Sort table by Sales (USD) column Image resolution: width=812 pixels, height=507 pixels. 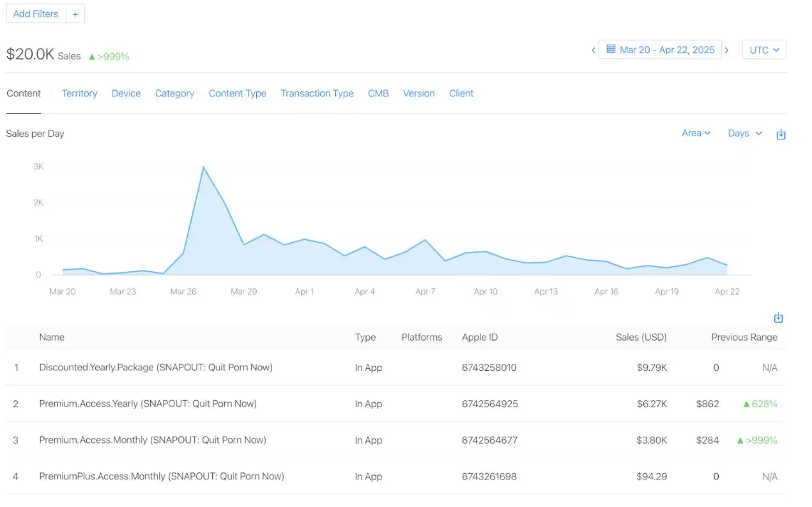click(641, 337)
